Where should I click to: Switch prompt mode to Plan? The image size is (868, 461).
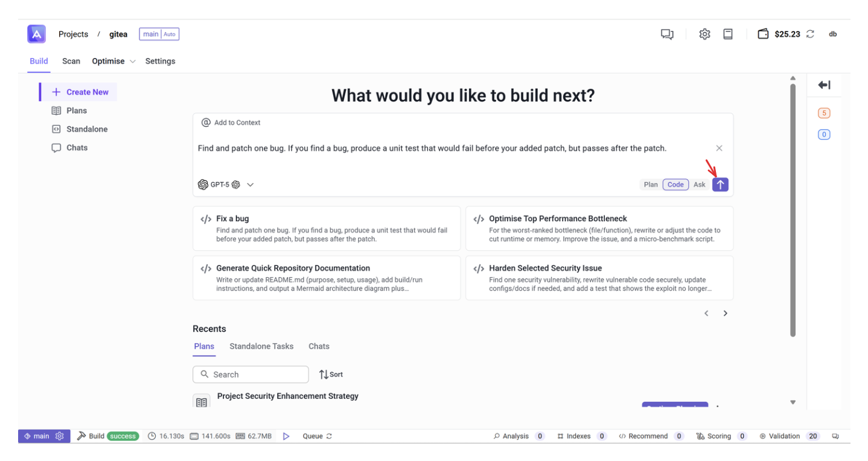(651, 185)
